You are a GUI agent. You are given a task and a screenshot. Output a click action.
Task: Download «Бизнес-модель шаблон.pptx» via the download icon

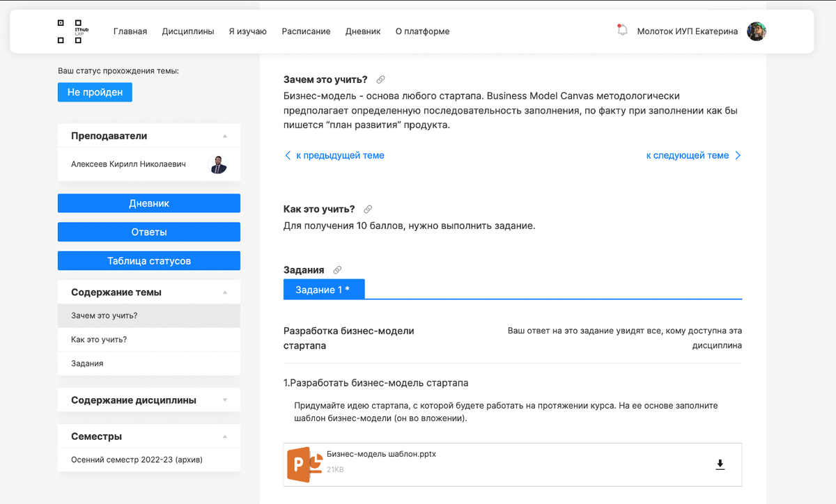720,464
